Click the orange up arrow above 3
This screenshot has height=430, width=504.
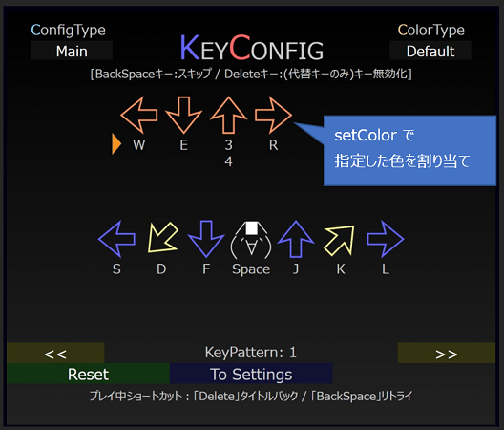tap(228, 115)
